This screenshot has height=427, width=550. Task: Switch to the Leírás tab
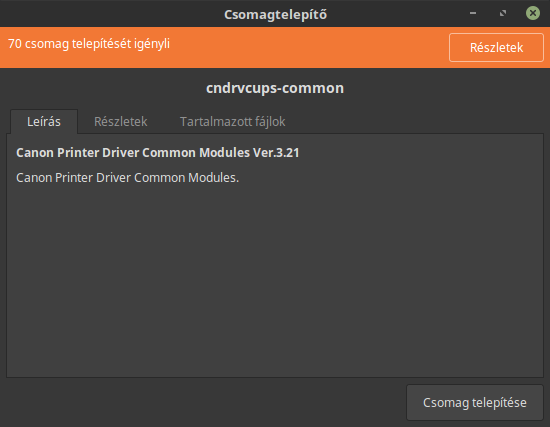(44, 122)
